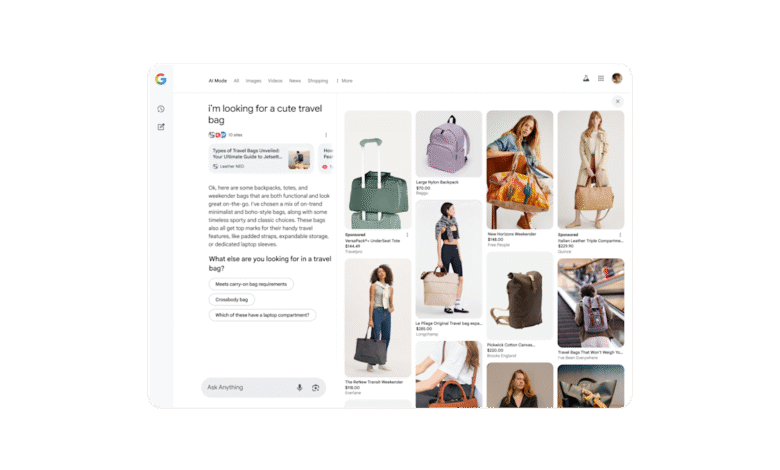The image size is (780, 470).
Task: Click the Google logo
Action: click(x=161, y=79)
